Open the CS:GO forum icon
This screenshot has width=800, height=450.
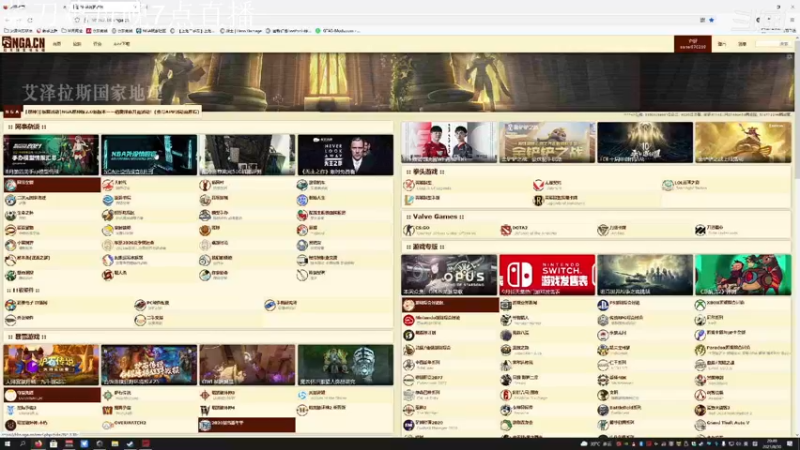408,230
